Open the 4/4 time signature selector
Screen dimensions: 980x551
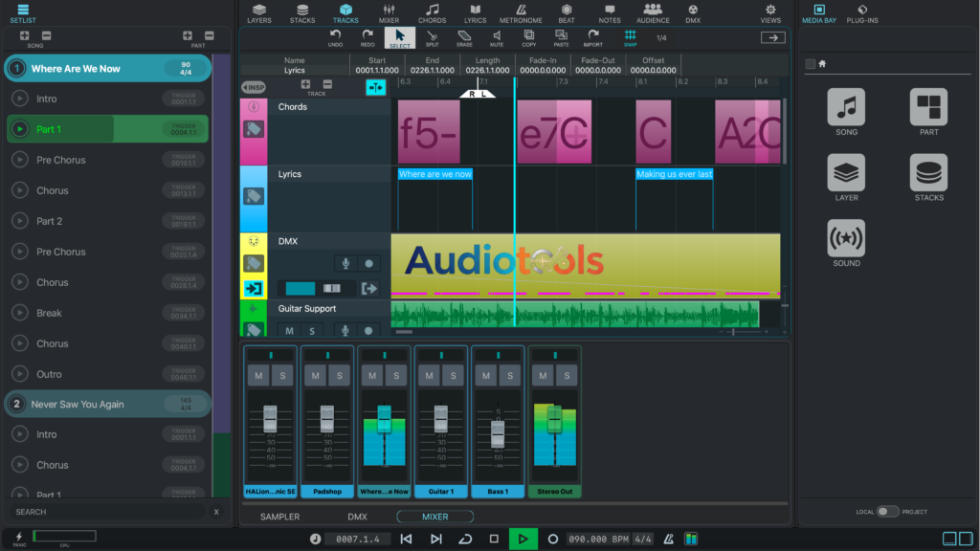(642, 539)
